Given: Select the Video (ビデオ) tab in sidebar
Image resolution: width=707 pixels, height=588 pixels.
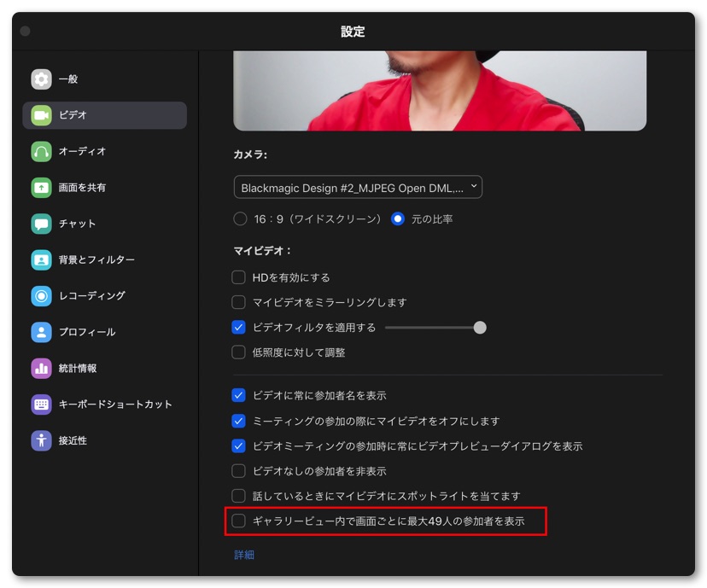Looking at the screenshot, I should tap(104, 115).
